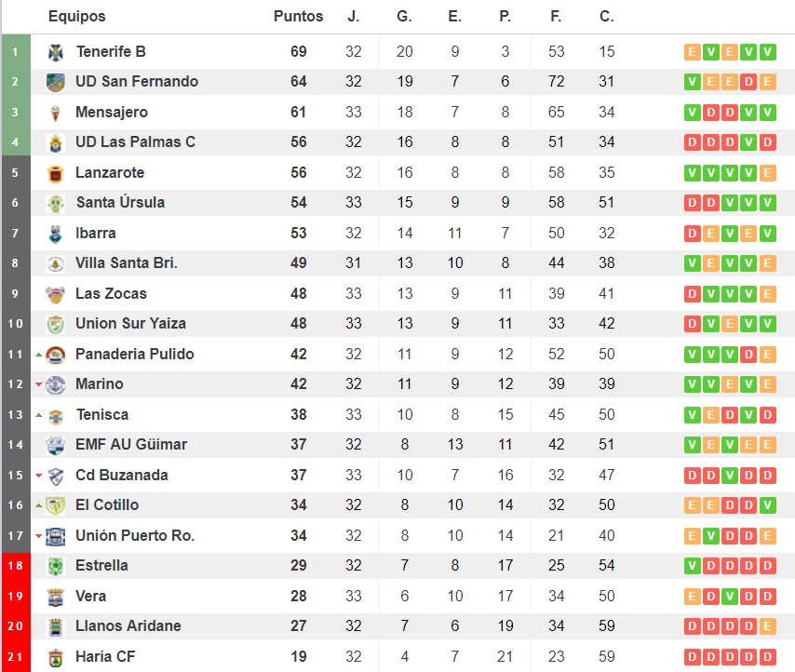Click position 18 red relegation cell
795x672 pixels.
coord(15,566)
